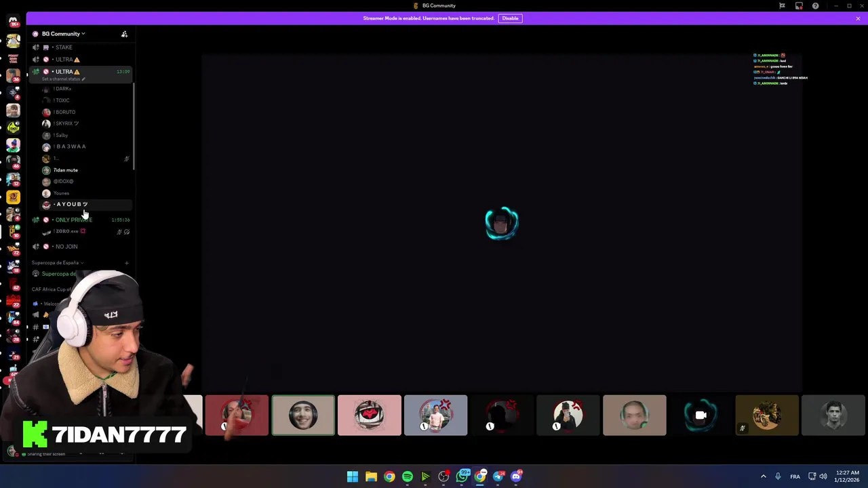The image size is (868, 488).
Task: Select the blue-gray standing person participant tile
Action: click(435, 415)
